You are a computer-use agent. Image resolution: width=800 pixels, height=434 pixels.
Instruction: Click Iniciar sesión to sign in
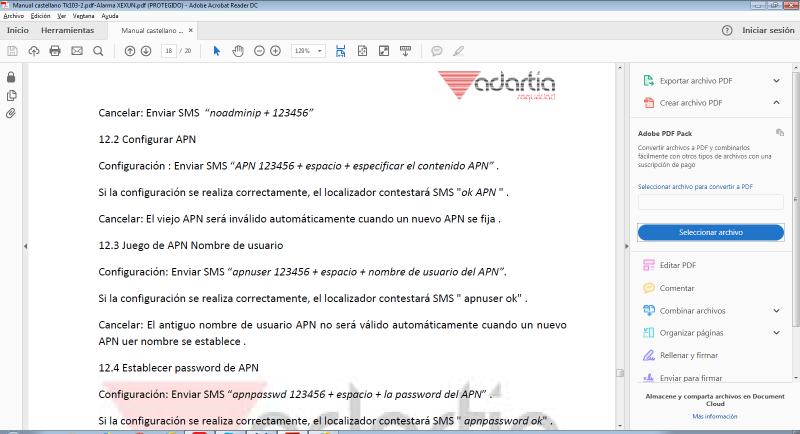click(767, 30)
